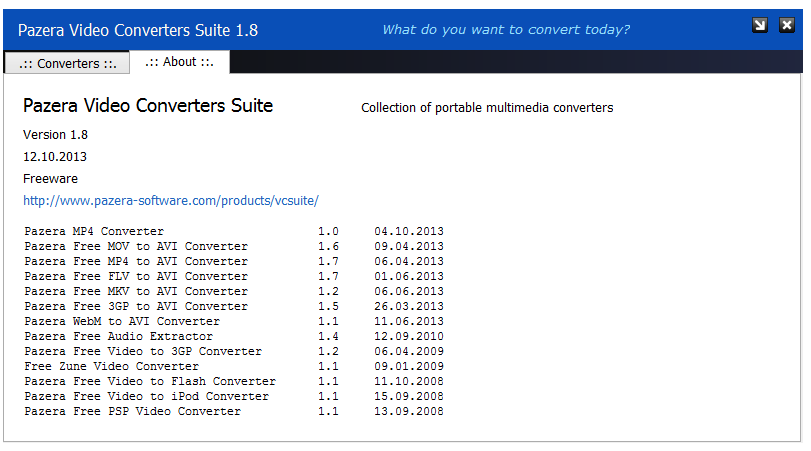Viewport: 811px width, 451px height.
Task: Click the Pazera Video Converters Suite heading
Action: coord(148,106)
